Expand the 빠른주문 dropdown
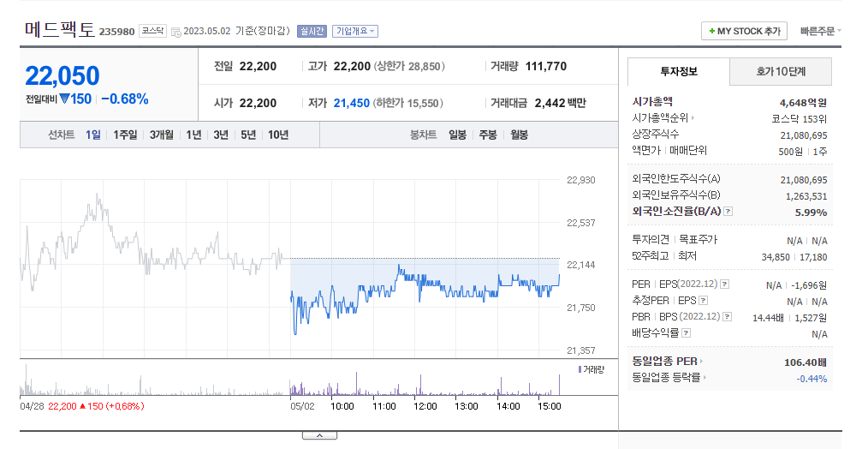The image size is (868, 449). click(820, 31)
